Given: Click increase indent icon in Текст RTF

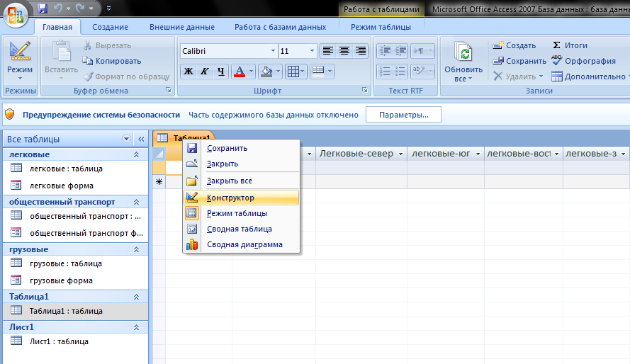Looking at the screenshot, I should coord(400,51).
